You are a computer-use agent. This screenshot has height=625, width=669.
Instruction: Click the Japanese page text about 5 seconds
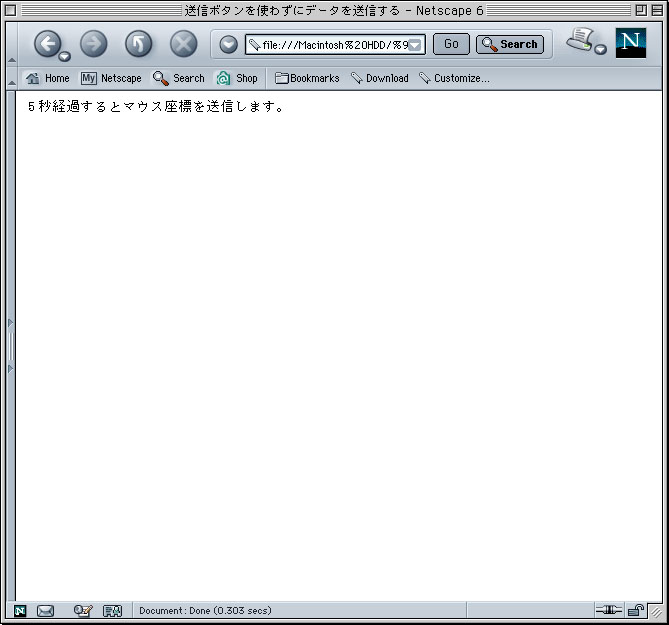(x=156, y=106)
